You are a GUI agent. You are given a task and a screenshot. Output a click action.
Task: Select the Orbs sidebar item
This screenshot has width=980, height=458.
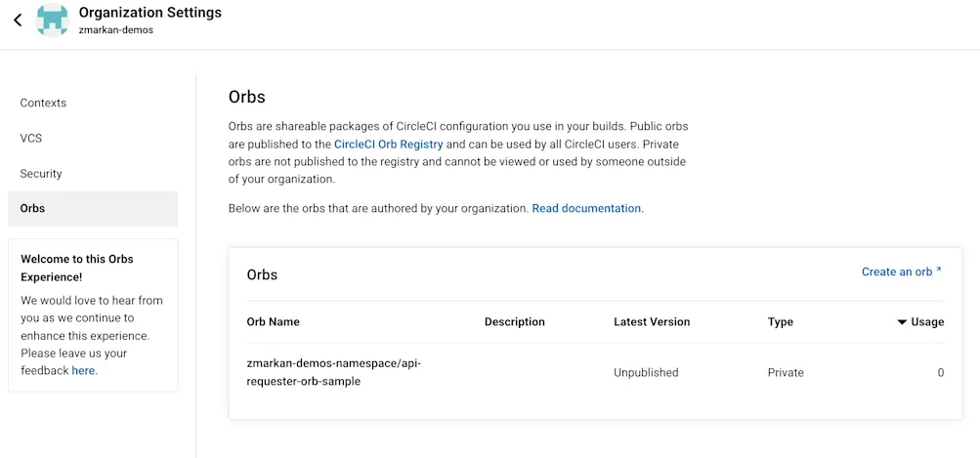coord(93,209)
